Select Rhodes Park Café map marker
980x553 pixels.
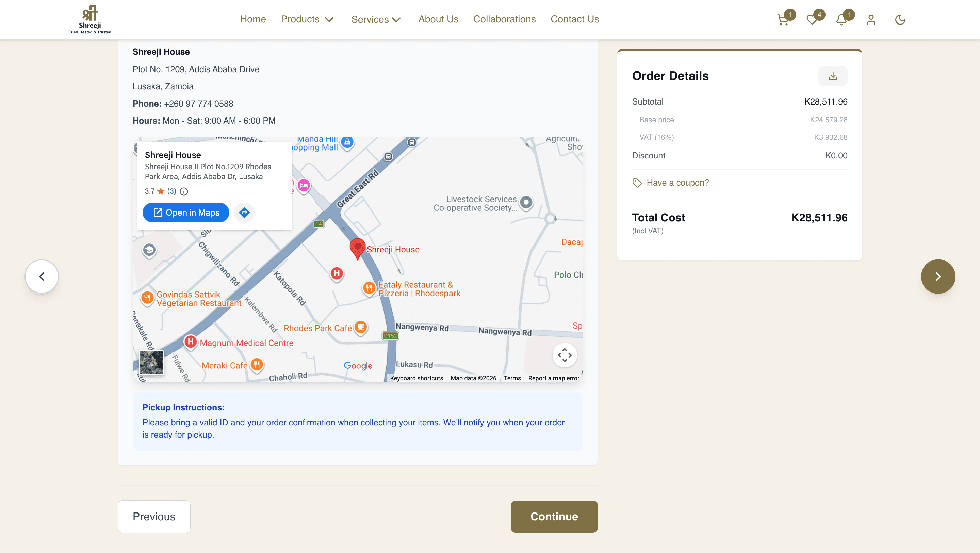[361, 327]
